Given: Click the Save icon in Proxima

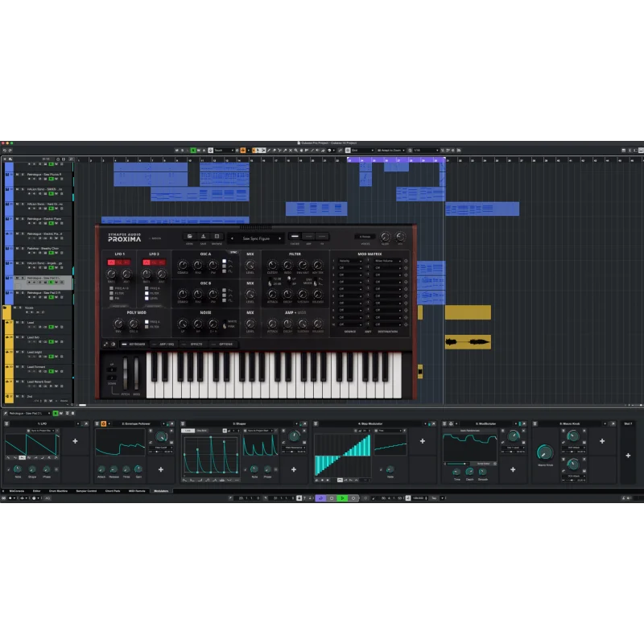Looking at the screenshot, I should pos(203,237).
